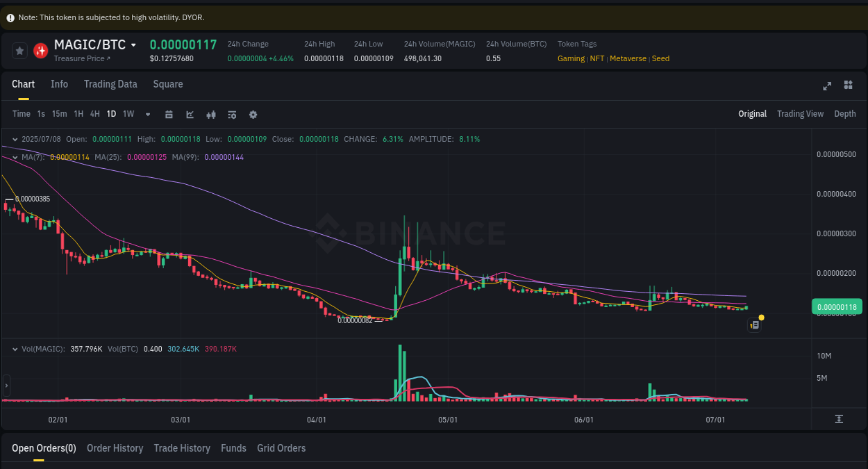Viewport: 868px width, 469px height.
Task: Switch chart interval to 1W
Action: 128,114
